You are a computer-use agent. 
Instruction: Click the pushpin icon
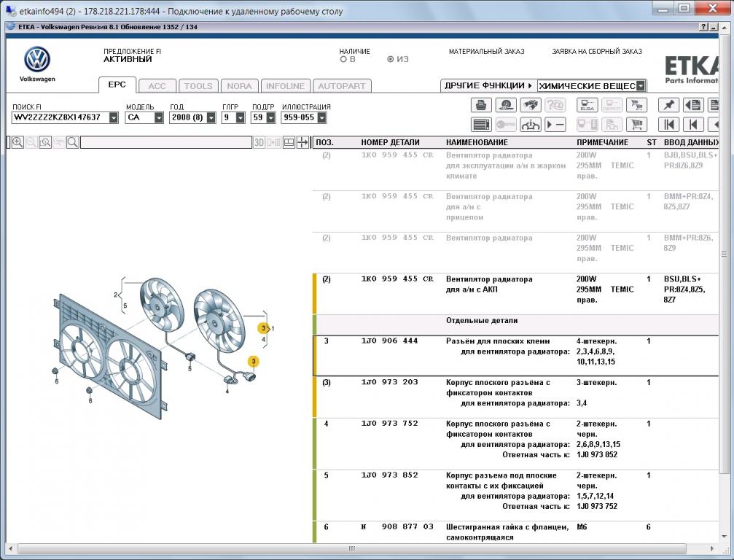point(668,105)
